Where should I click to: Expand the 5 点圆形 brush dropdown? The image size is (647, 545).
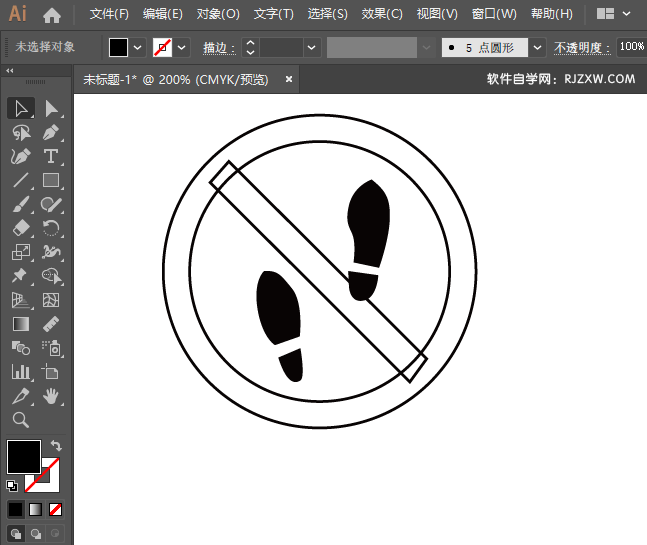(x=538, y=47)
